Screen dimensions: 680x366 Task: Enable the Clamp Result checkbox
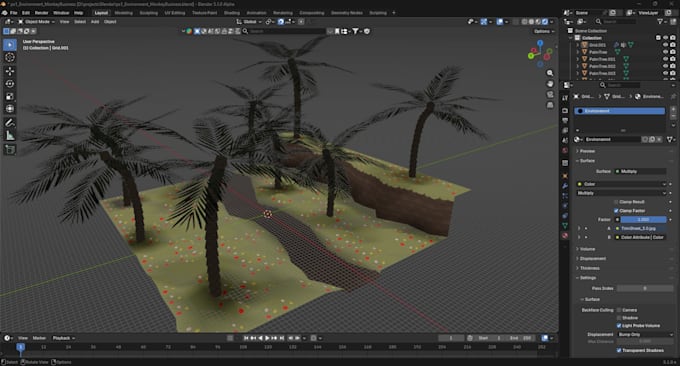[x=616, y=202]
